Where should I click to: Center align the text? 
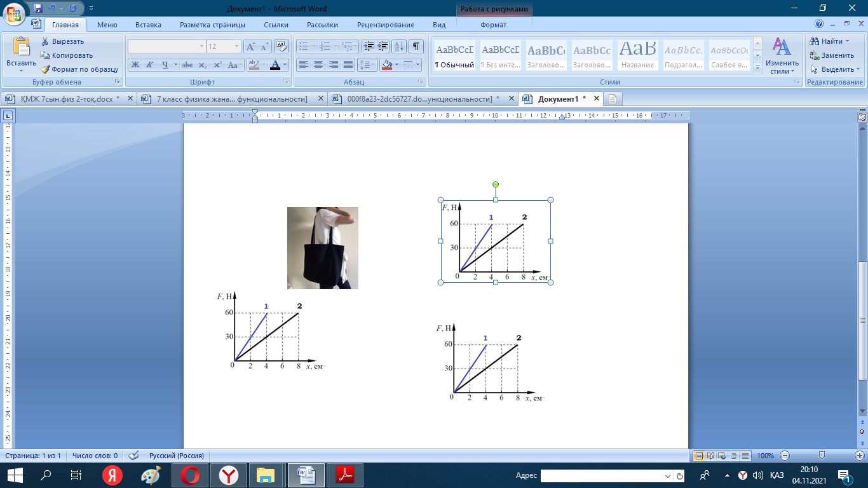318,65
